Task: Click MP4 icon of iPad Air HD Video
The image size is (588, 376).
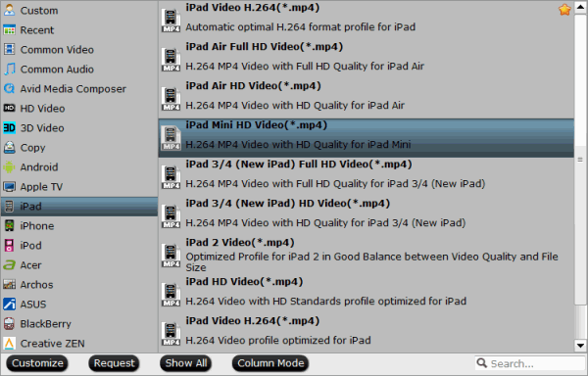Action: pyautogui.click(x=171, y=99)
